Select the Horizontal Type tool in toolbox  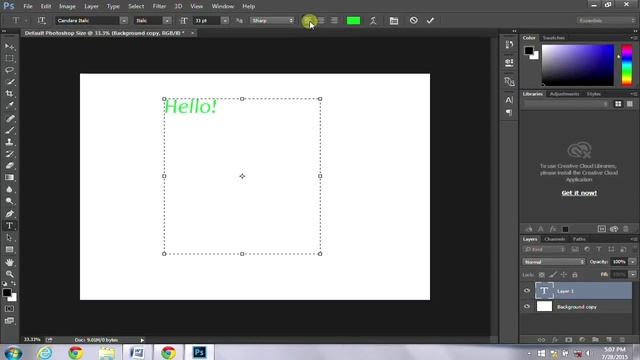coord(9,226)
